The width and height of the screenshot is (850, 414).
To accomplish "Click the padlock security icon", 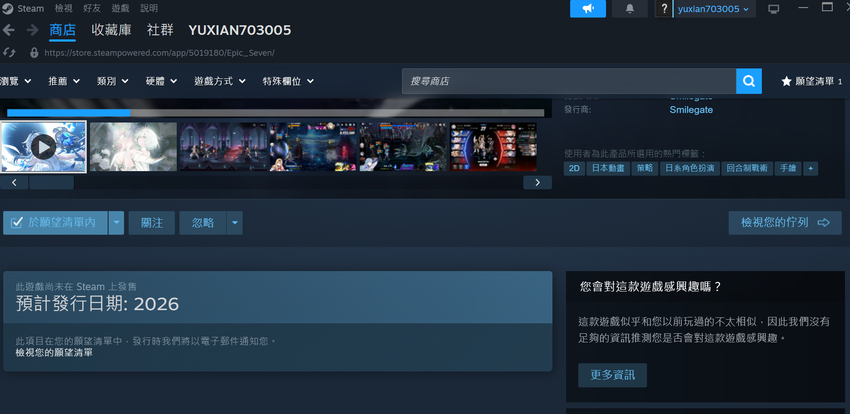I will pyautogui.click(x=34, y=53).
